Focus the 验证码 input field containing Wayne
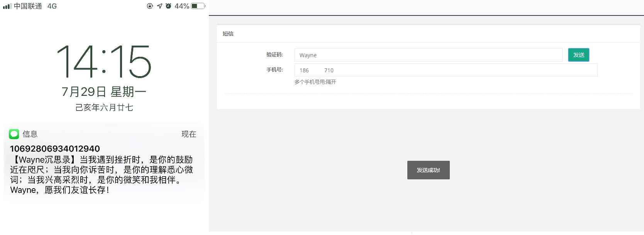This screenshot has width=644, height=235. [428, 55]
